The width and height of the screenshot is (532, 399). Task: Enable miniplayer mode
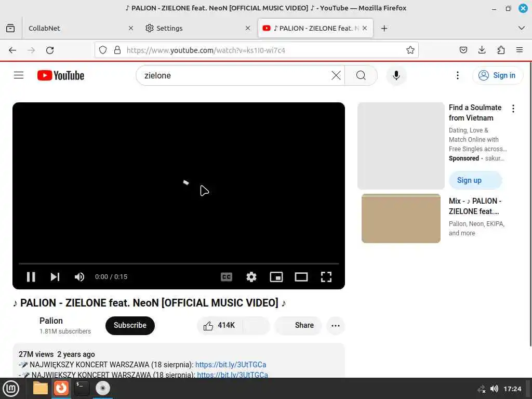click(276, 277)
